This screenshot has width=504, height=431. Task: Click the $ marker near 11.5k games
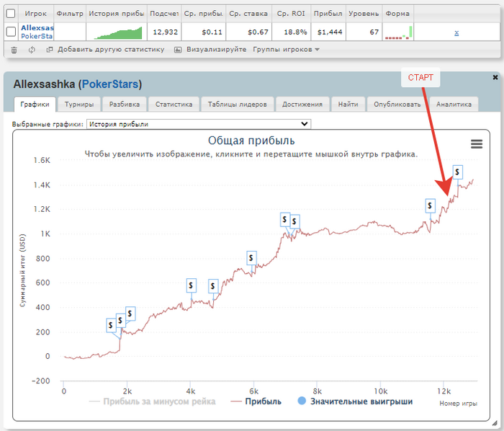click(x=430, y=206)
